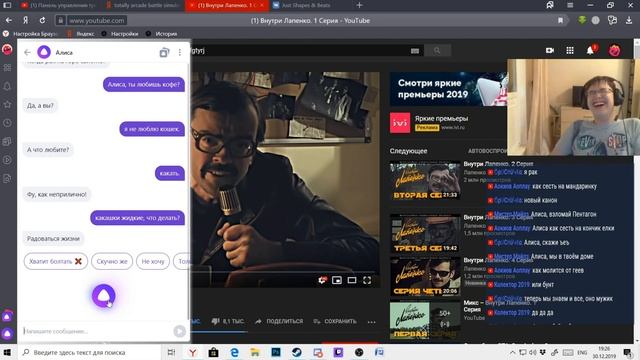Viewport: 640px width, 360px height.
Task: Open the 'Яндекс' bookmark
Action: [81, 34]
